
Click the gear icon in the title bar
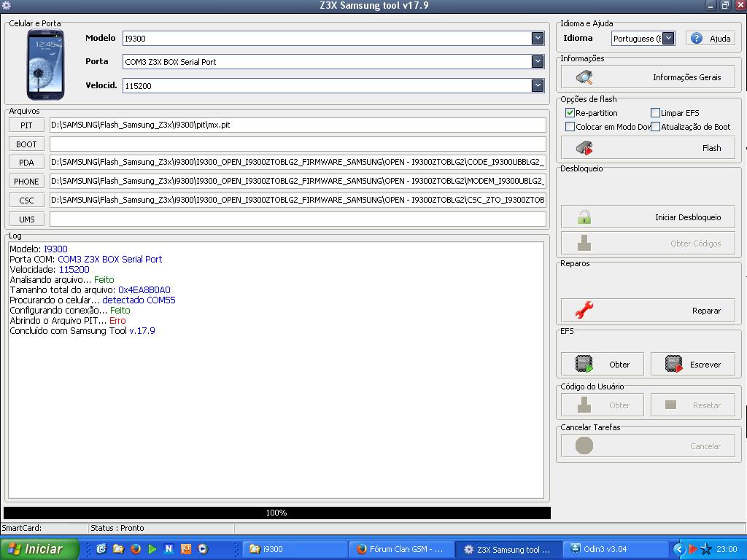pos(7,6)
